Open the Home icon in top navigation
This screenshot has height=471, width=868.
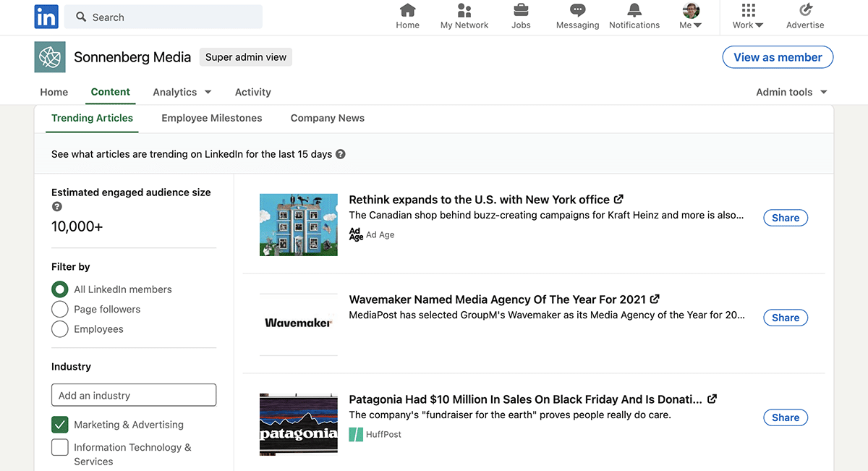pos(407,11)
